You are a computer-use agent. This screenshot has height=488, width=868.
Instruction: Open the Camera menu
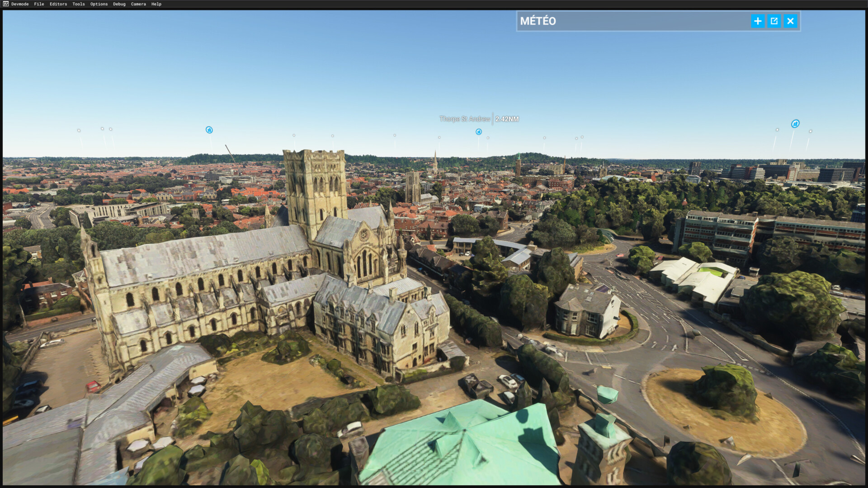tap(138, 4)
